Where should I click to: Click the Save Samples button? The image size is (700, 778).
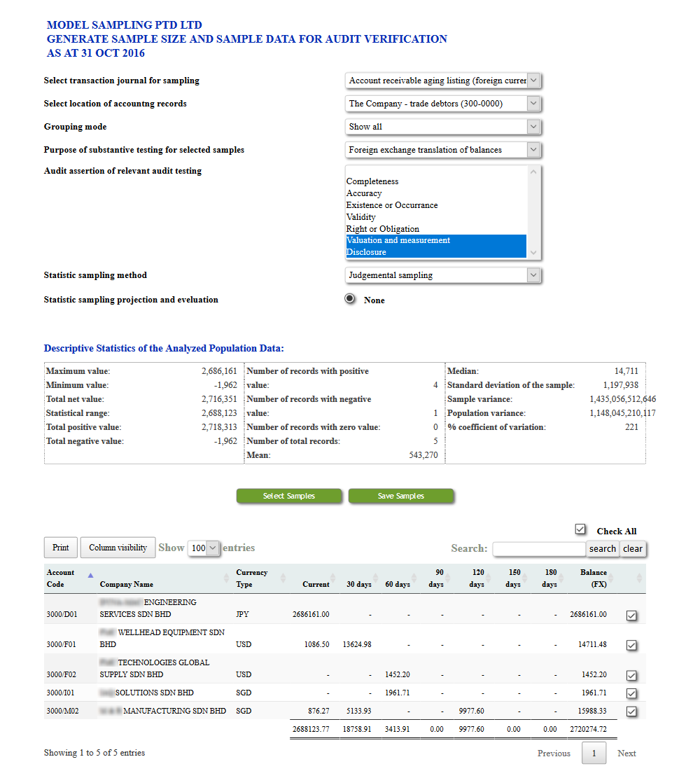(401, 496)
